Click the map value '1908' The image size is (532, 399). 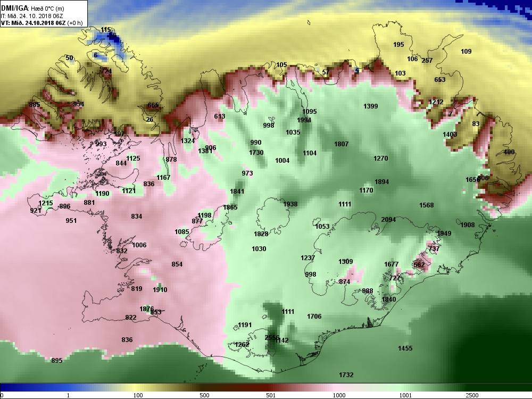click(468, 225)
